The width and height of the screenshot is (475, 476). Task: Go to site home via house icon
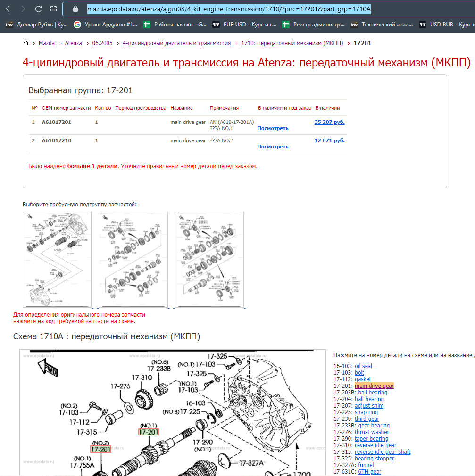click(25, 43)
